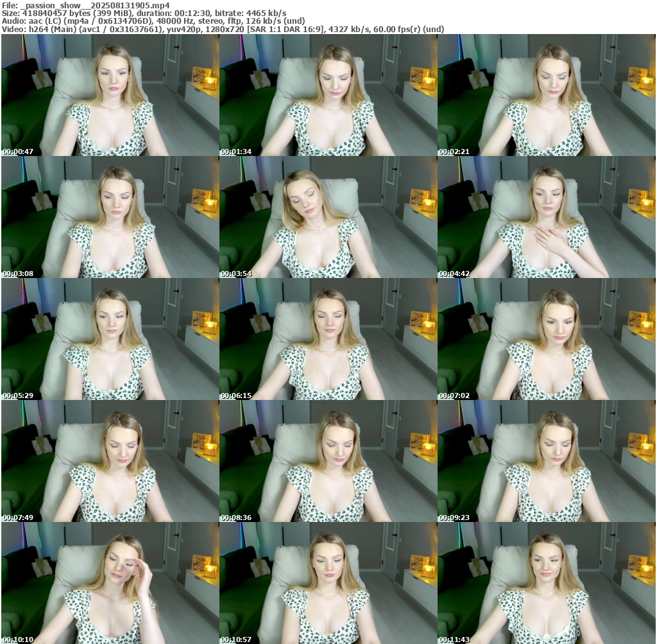
Task: Click the Audio codec info line
Action: point(153,21)
